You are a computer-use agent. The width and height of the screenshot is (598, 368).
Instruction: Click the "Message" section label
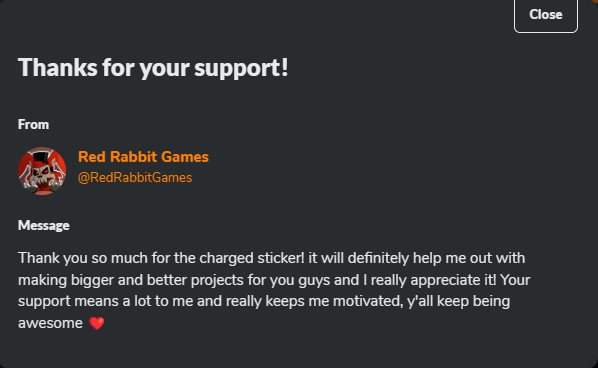[44, 225]
